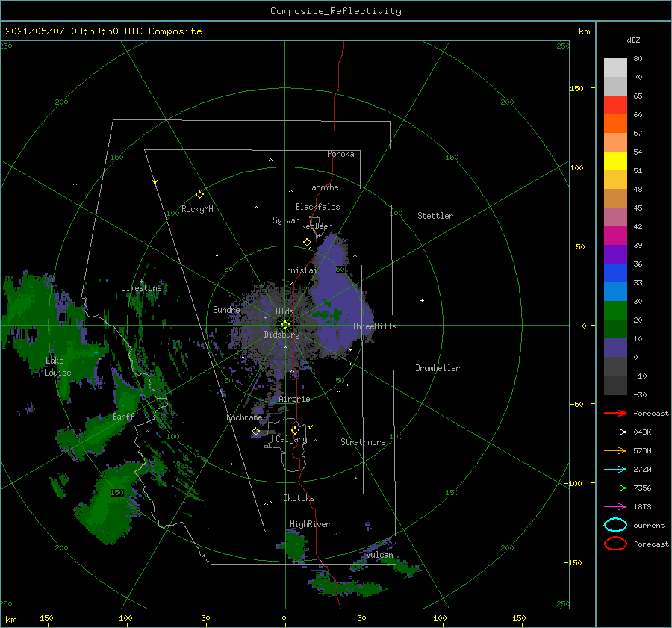Click the cyan 27ZW arrow icon
Image resolution: width=672 pixels, height=628 pixels.
615,470
